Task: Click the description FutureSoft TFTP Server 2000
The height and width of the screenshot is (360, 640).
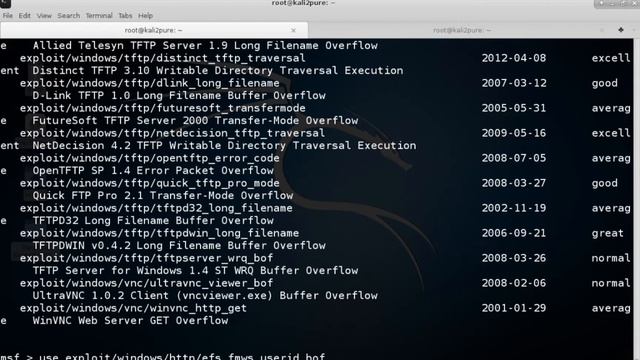Action: point(195,120)
